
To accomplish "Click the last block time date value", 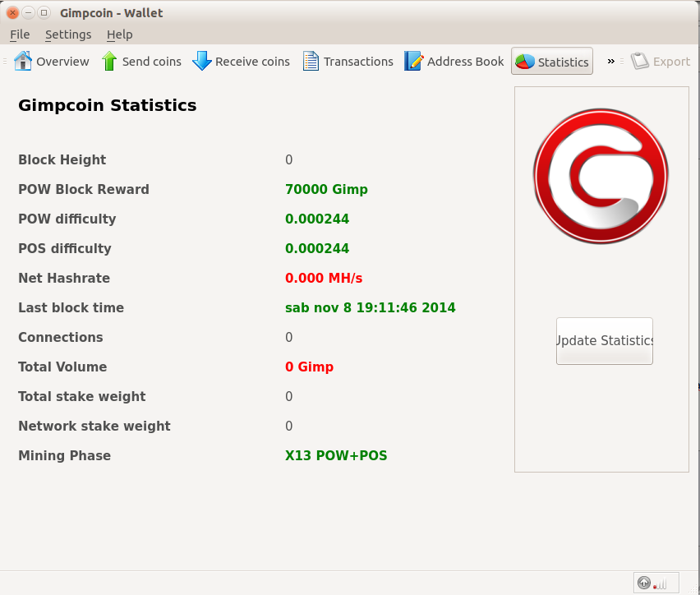I will point(370,307).
